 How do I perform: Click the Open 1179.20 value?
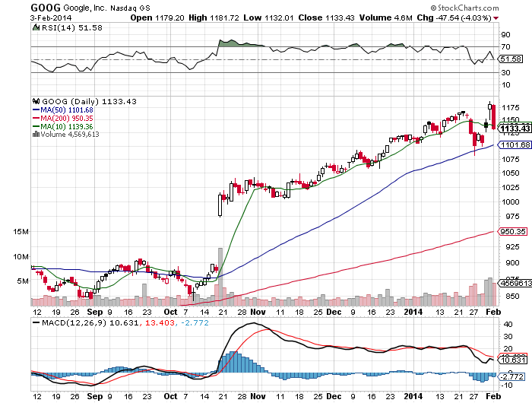tap(157, 18)
